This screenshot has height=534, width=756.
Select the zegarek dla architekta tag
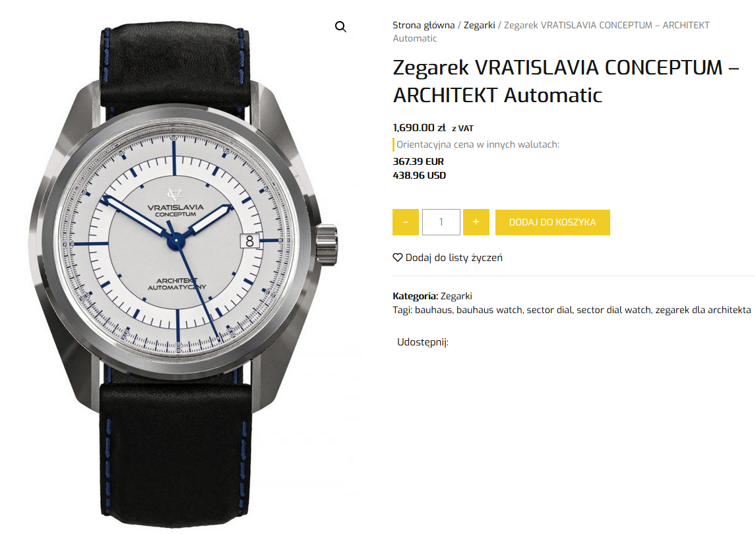point(703,310)
